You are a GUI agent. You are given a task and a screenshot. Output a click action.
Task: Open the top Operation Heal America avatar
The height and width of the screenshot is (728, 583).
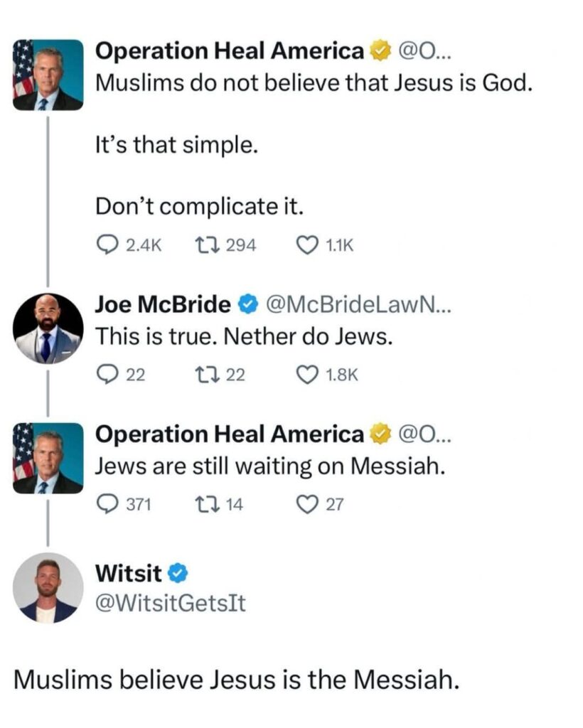coord(48,75)
